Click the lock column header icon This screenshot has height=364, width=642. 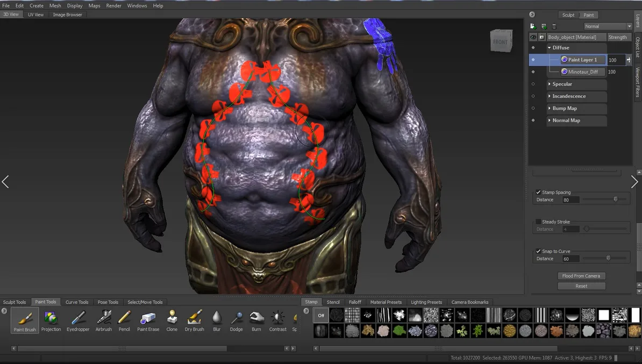click(541, 37)
